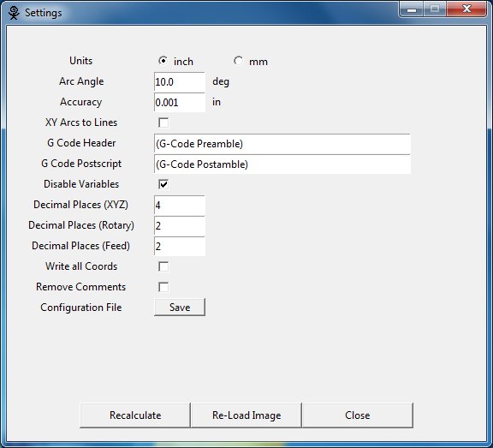Click the 'in' unit text after Accuracy

pyautogui.click(x=217, y=102)
